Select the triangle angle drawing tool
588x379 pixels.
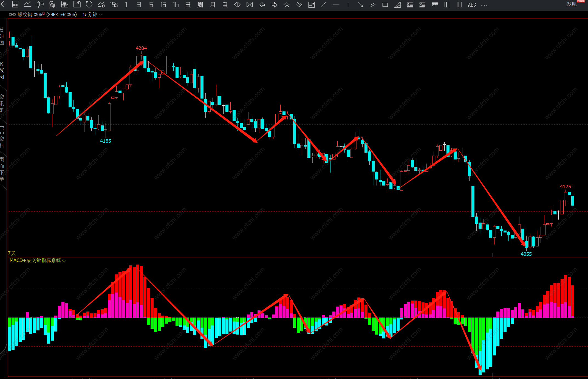pos(397,5)
